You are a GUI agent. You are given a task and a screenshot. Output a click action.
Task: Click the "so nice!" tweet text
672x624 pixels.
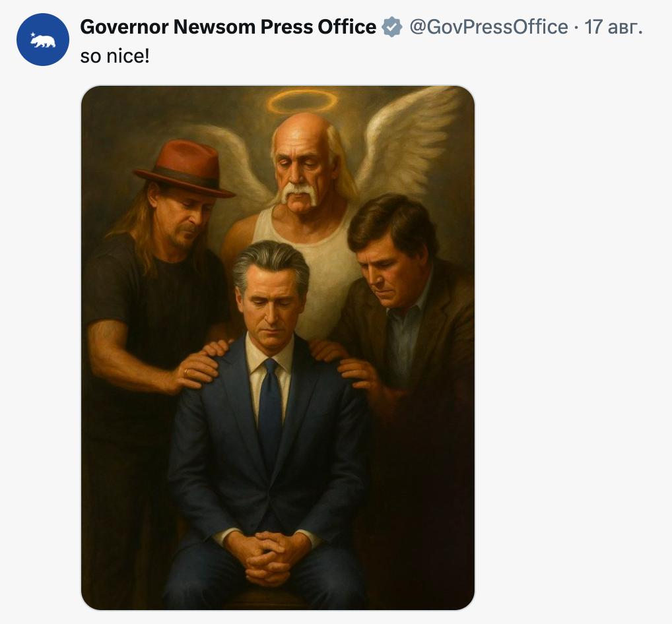pyautogui.click(x=115, y=55)
